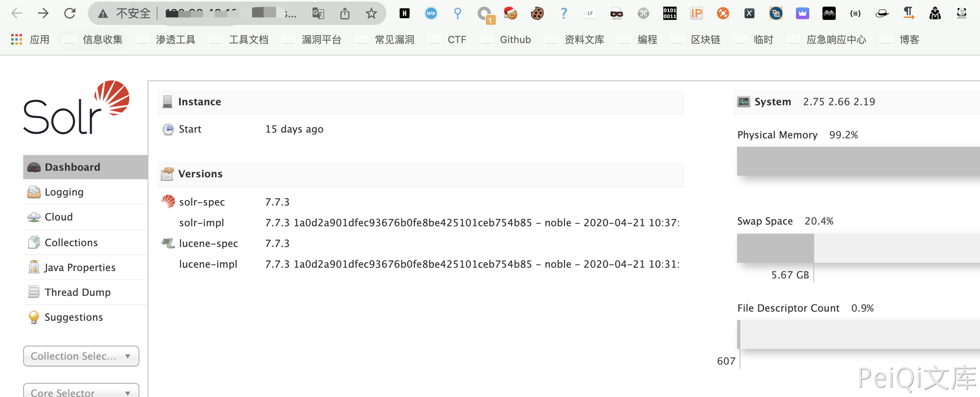Click the Thread Dump icon

coord(34,292)
